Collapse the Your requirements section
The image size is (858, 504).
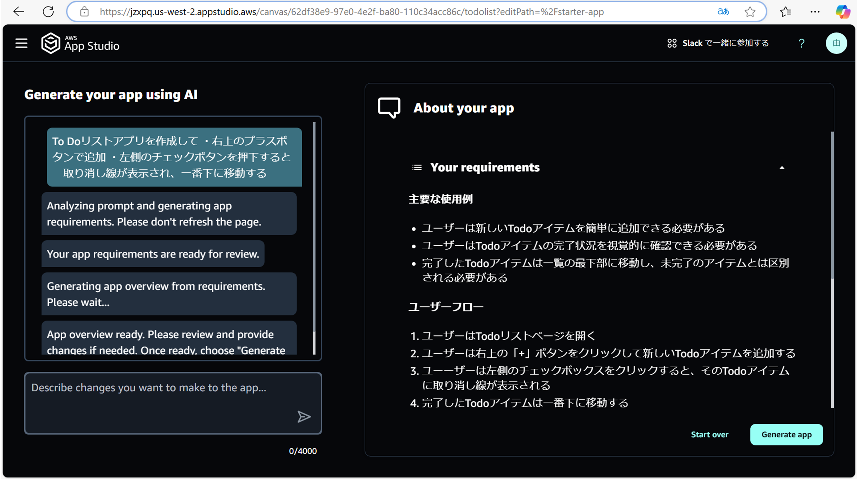pyautogui.click(x=782, y=168)
